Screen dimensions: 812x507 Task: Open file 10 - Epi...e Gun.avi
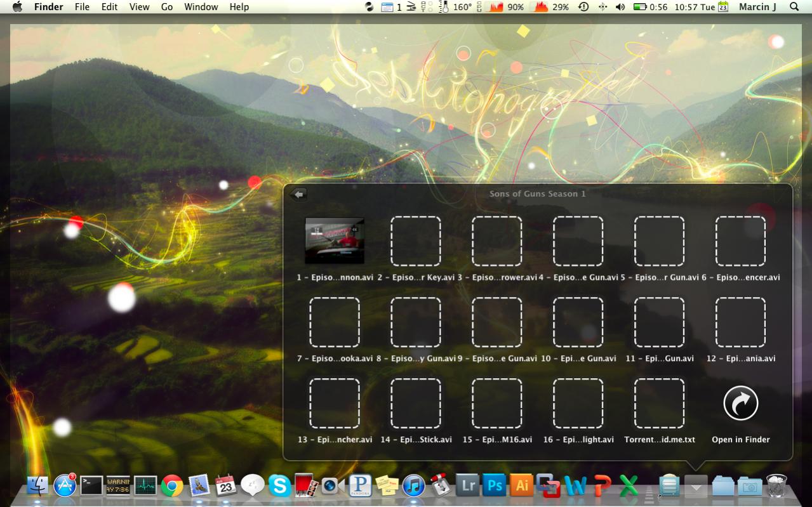tap(578, 322)
